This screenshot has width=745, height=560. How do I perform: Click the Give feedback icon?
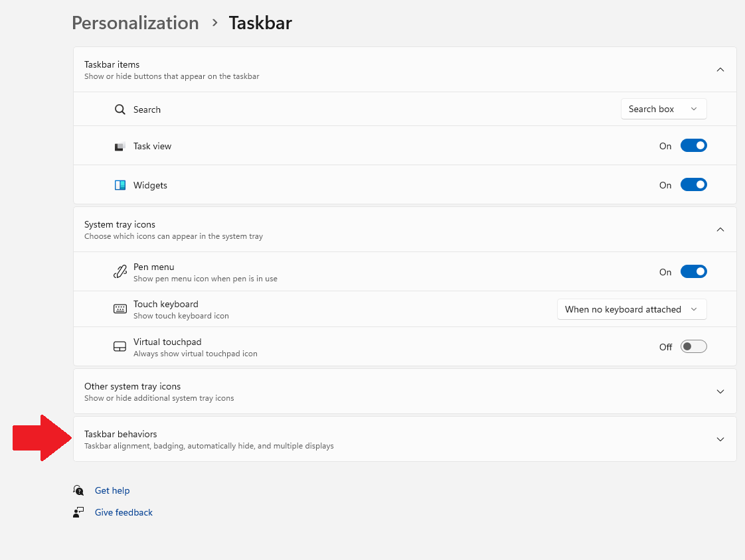[x=78, y=512]
